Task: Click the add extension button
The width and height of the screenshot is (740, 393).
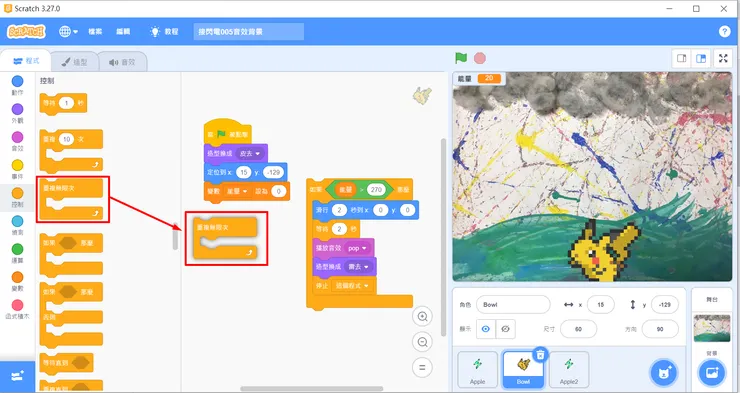Action: pos(17,376)
